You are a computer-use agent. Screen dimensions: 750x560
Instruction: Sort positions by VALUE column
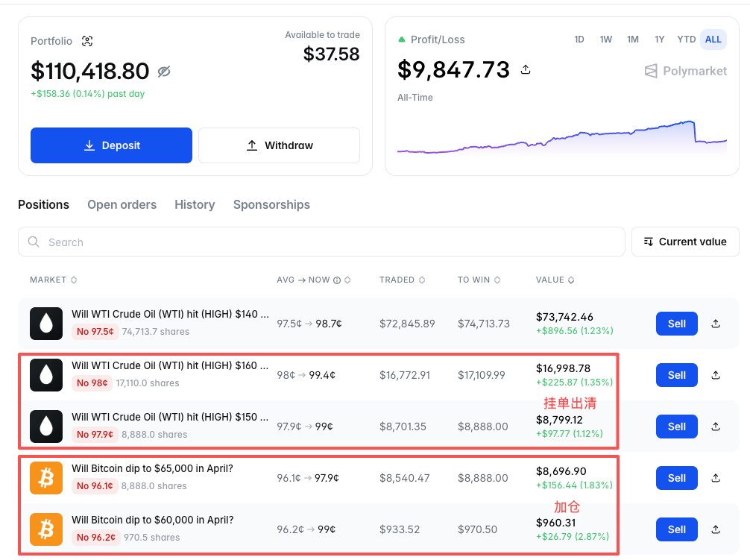pyautogui.click(x=555, y=280)
